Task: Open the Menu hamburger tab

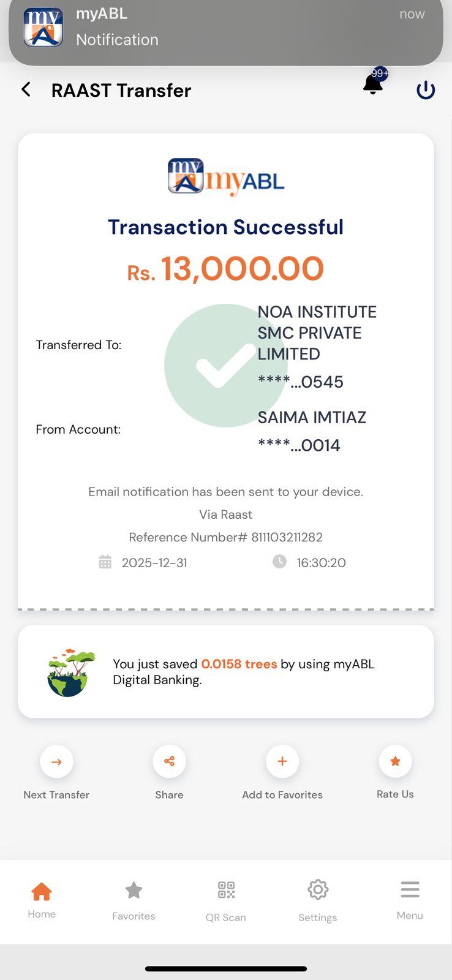Action: coord(410,899)
